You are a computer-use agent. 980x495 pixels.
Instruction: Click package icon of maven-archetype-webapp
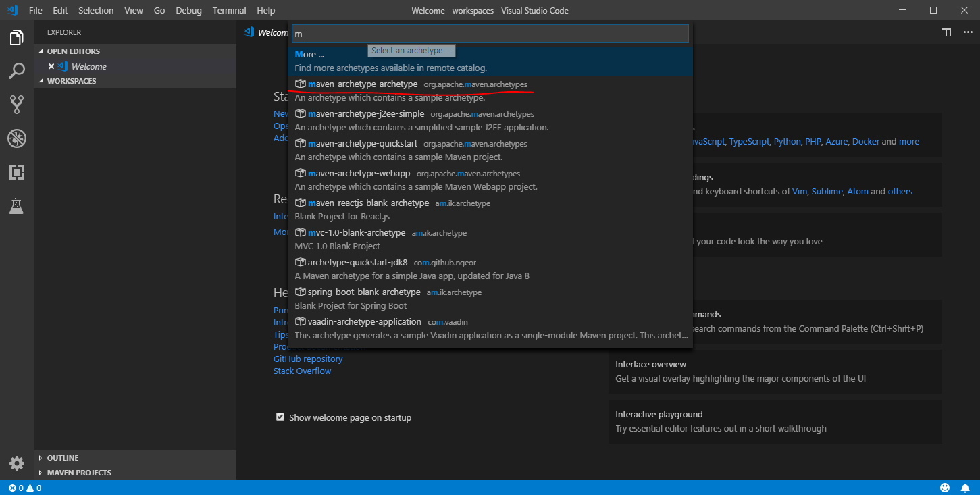point(300,173)
